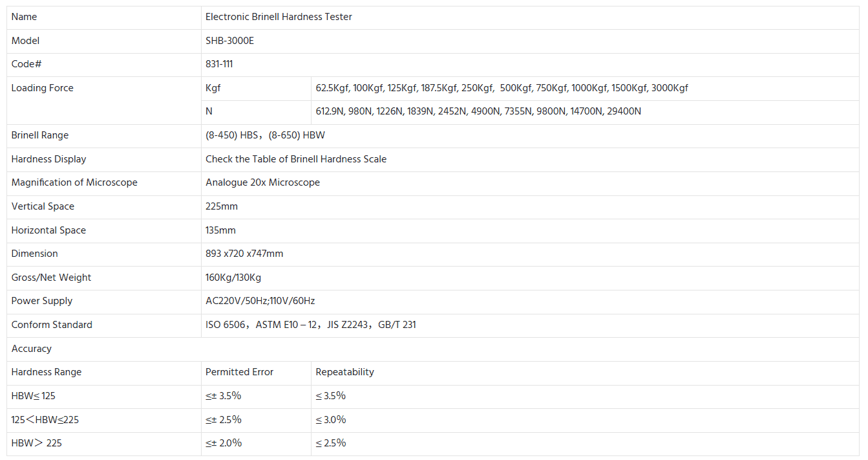Click the Newton force values list
Viewport: 868px width, 460px height.
(x=478, y=111)
